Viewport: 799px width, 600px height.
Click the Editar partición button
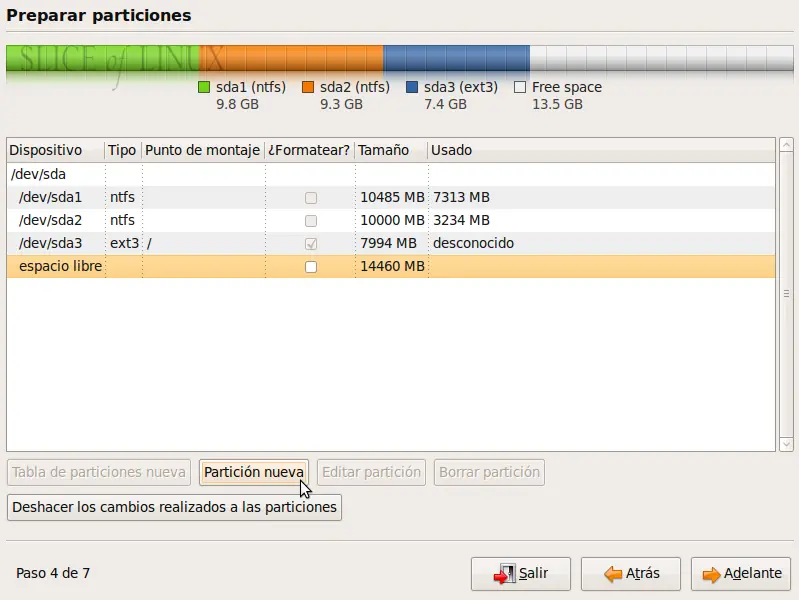click(371, 472)
